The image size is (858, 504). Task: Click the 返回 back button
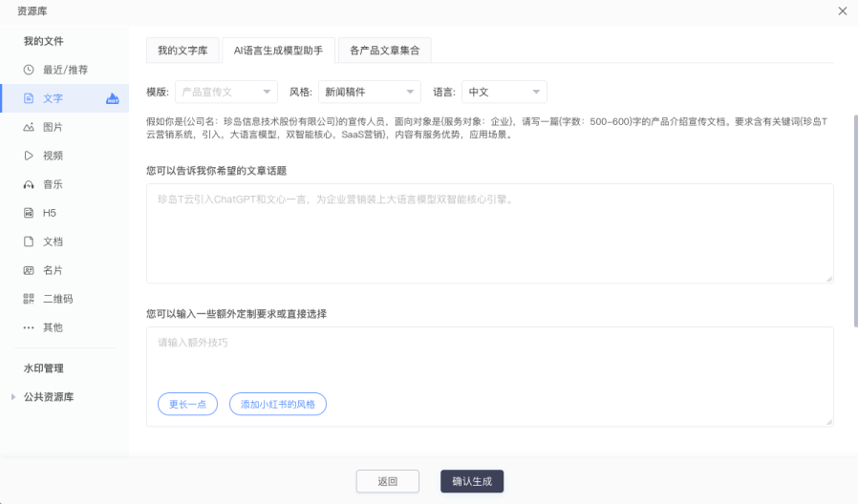(388, 481)
